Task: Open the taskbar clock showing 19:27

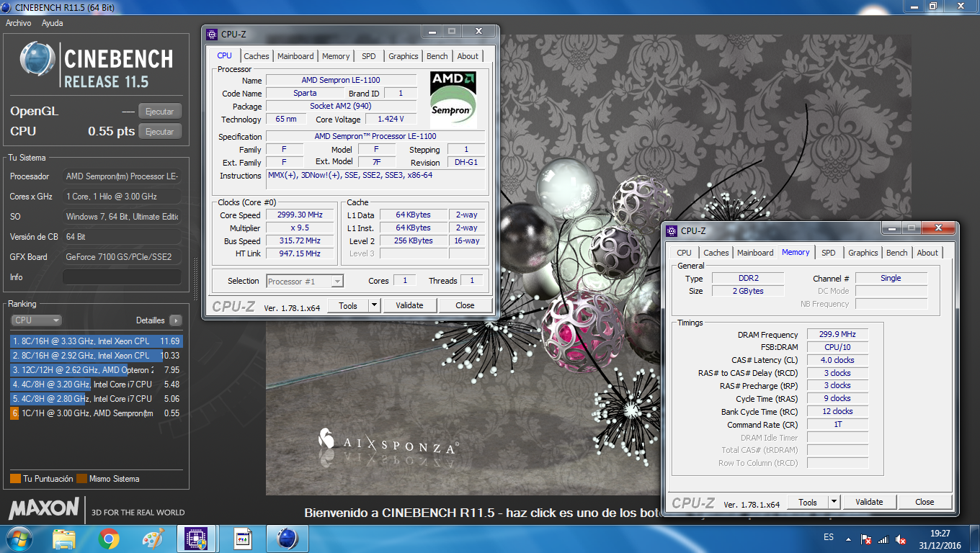Action: tap(940, 539)
